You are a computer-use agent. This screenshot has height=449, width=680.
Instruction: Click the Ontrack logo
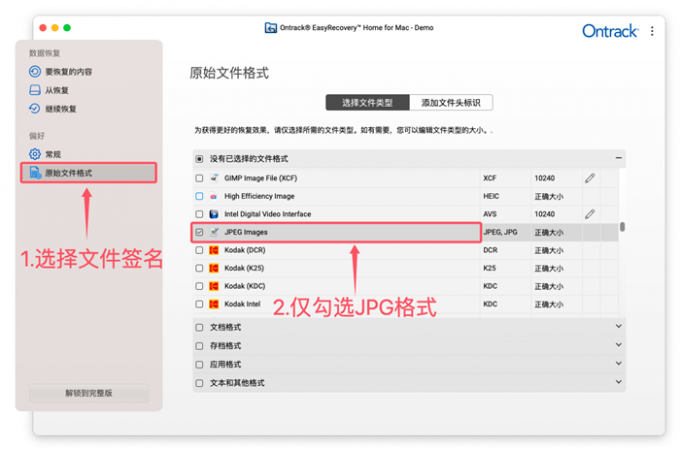pyautogui.click(x=610, y=31)
